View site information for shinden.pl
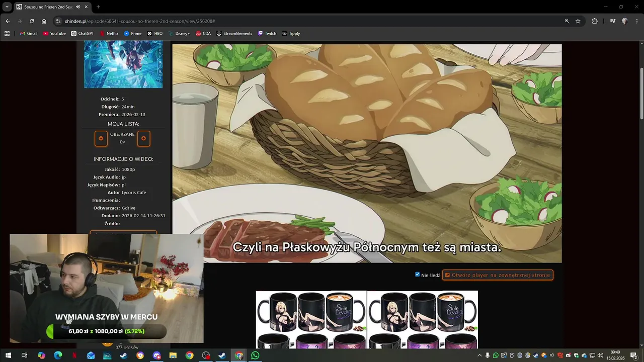Image resolution: width=644 pixels, height=362 pixels. pyautogui.click(x=58, y=21)
